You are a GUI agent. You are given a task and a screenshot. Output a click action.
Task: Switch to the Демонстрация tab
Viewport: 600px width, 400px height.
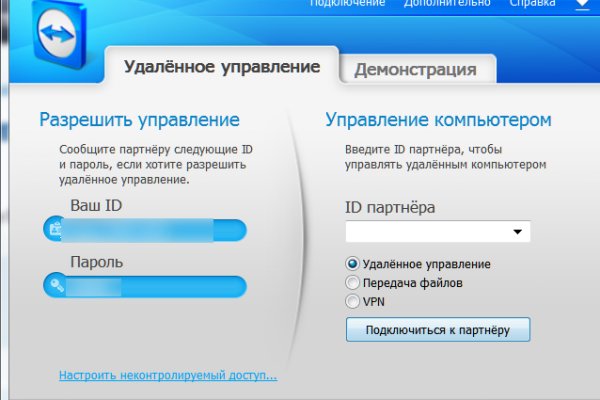click(x=416, y=69)
